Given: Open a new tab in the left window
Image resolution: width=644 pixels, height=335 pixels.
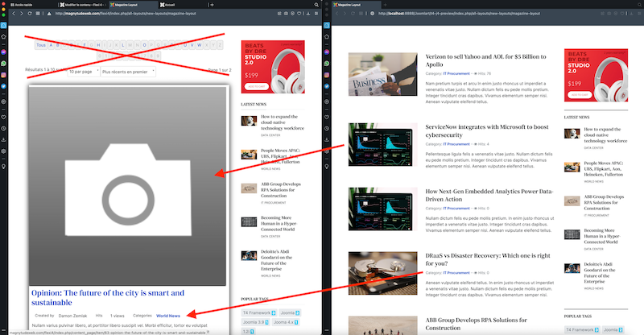Looking at the screenshot, I should [x=212, y=5].
